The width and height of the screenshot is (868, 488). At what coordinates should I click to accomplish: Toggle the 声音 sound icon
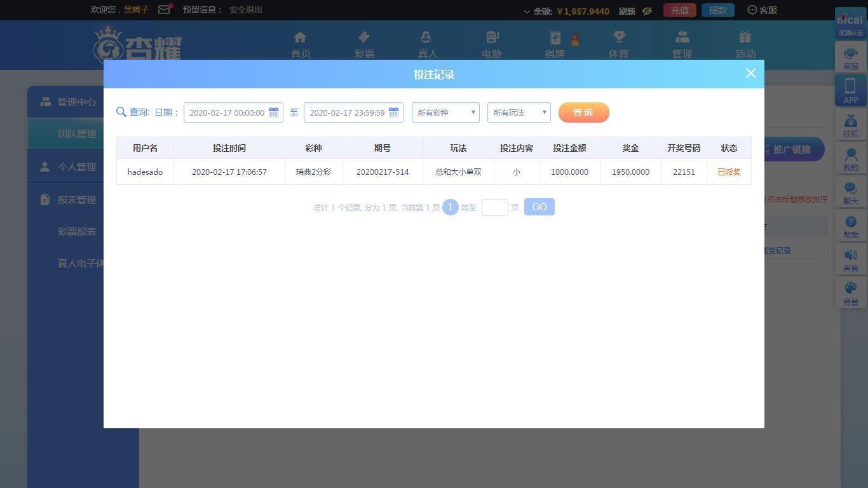click(851, 255)
